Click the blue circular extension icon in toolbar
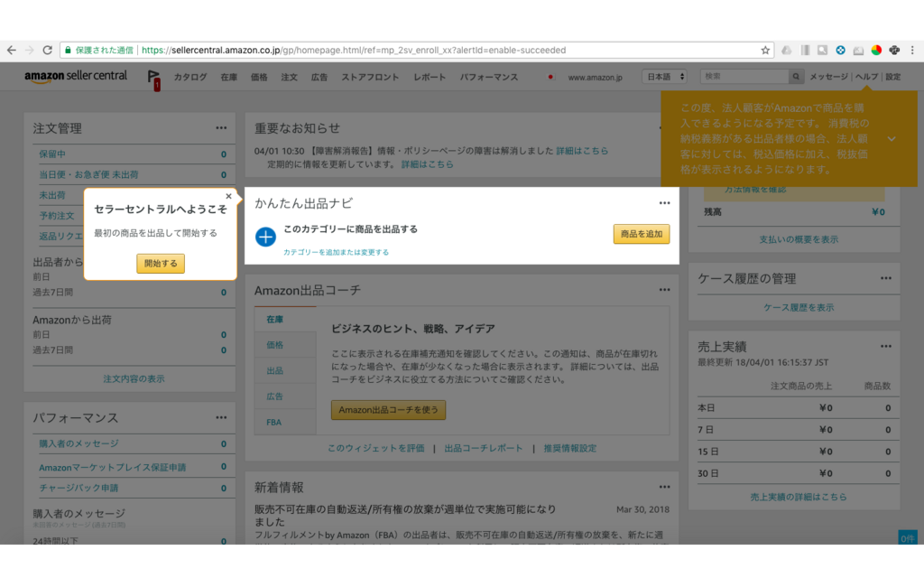 point(840,51)
